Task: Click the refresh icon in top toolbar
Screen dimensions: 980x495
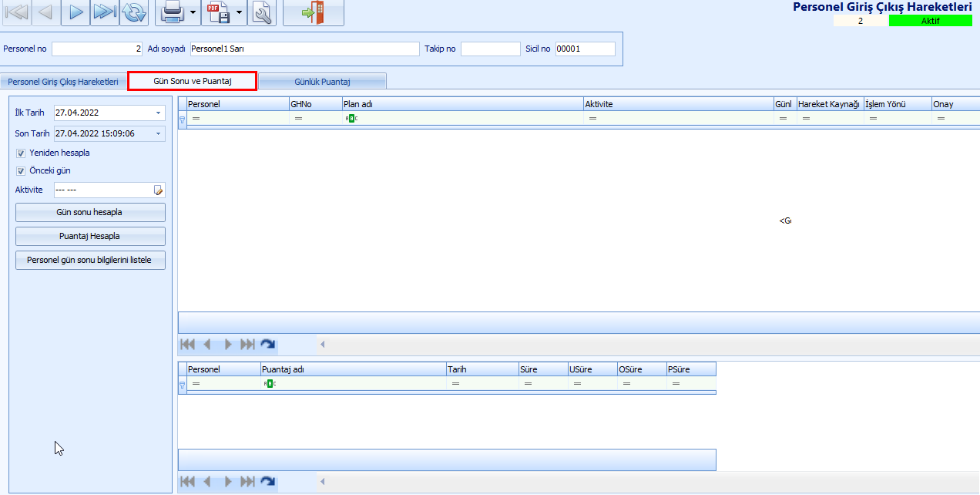Action: 134,12
